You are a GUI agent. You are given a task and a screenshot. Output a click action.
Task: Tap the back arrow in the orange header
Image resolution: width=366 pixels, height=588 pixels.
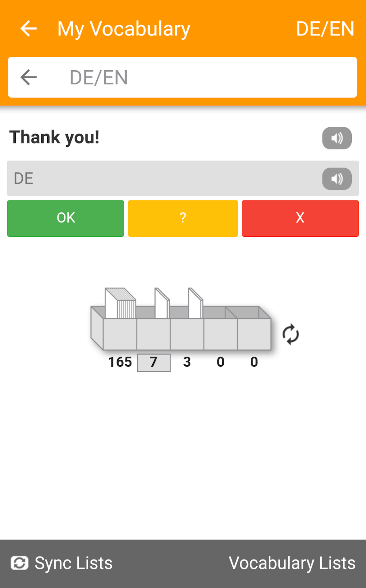[29, 29]
